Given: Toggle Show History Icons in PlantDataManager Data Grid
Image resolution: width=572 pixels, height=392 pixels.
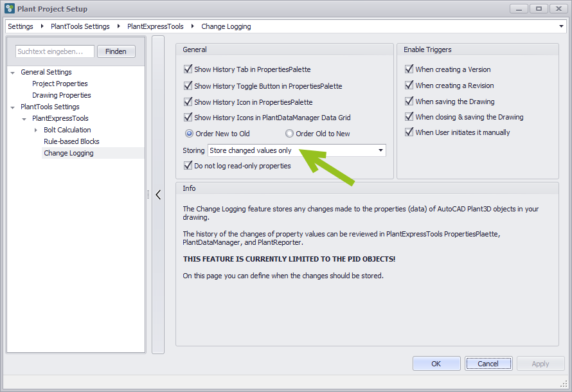Looking at the screenshot, I should (x=188, y=118).
